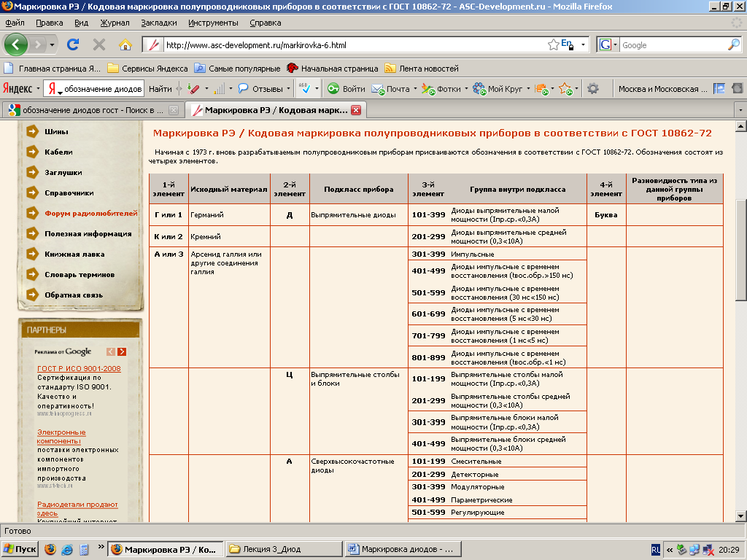The width and height of the screenshot is (747, 560).
Task: Click the Яндекс logo on toolbar
Action: 18,88
